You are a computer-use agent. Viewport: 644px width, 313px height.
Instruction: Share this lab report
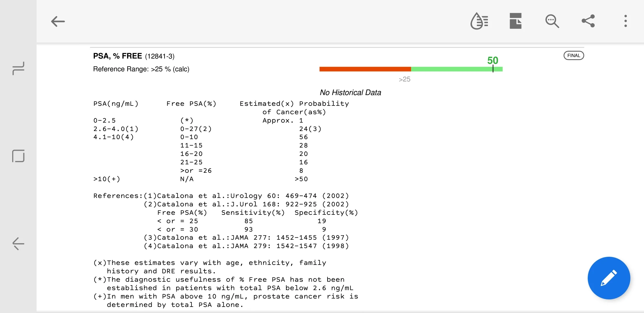tap(588, 21)
